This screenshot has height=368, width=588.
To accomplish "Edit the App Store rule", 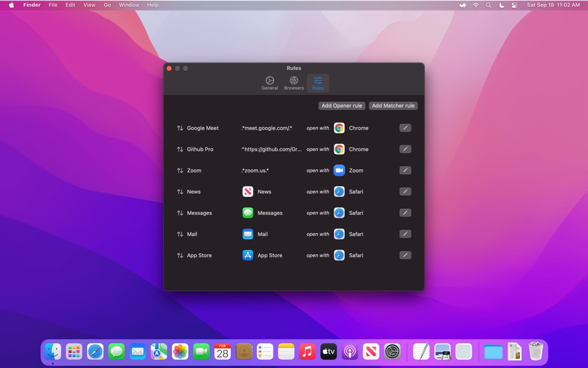I will click(x=405, y=255).
